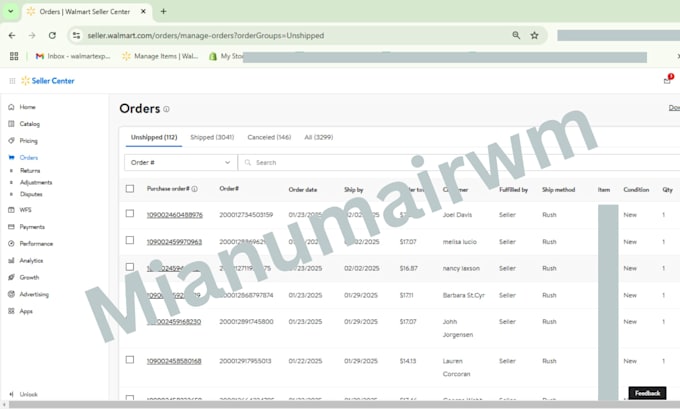Click the Ship method column header
This screenshot has width=680, height=409.
(x=559, y=190)
